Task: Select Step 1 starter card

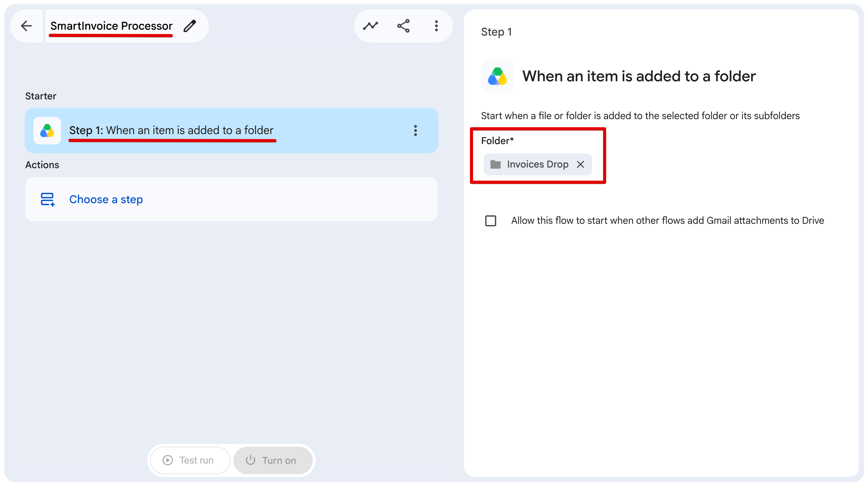Action: [232, 130]
